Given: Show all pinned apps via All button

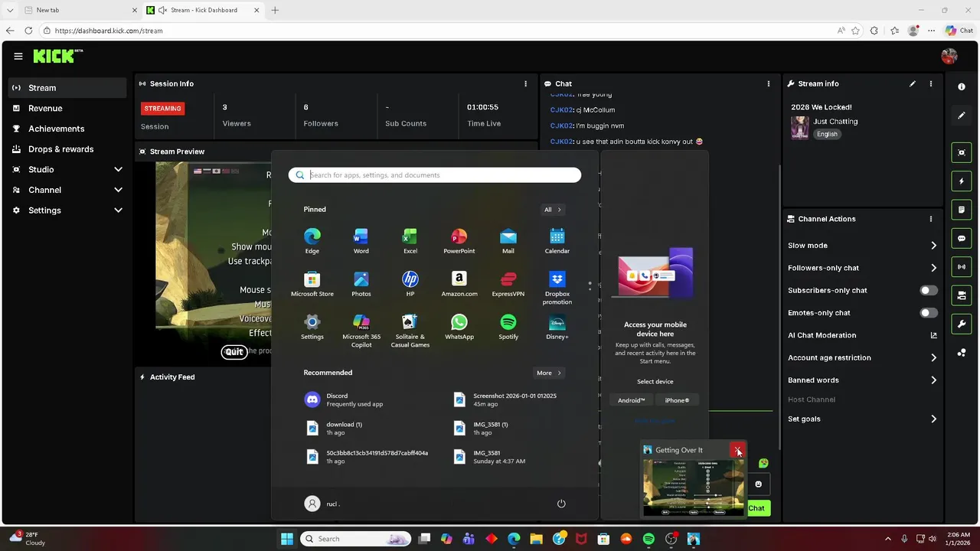Looking at the screenshot, I should [x=553, y=210].
